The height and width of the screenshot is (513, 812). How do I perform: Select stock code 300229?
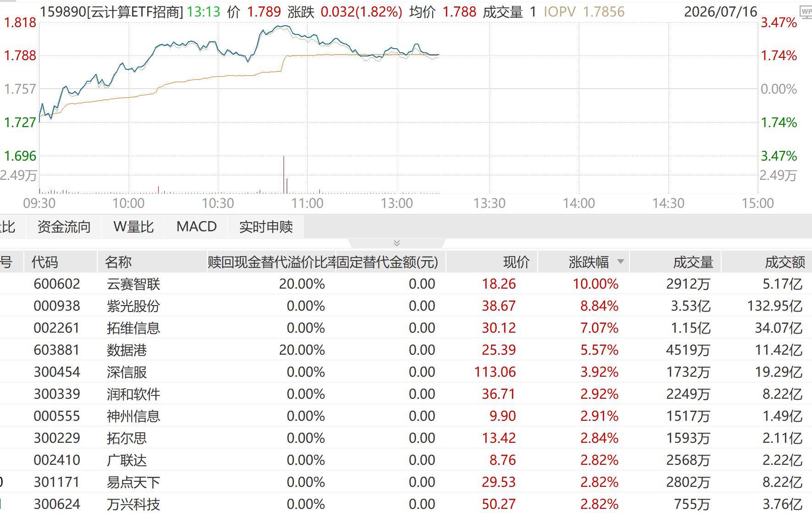[x=57, y=438]
